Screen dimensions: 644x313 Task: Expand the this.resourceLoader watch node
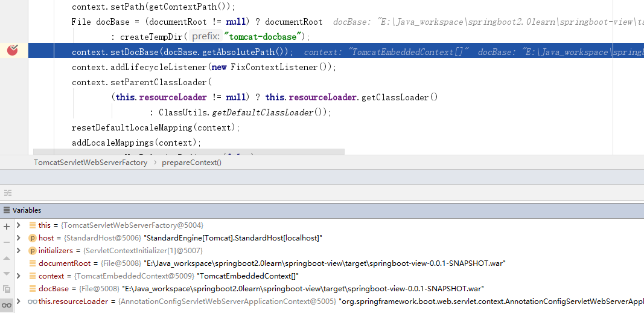[x=19, y=301]
